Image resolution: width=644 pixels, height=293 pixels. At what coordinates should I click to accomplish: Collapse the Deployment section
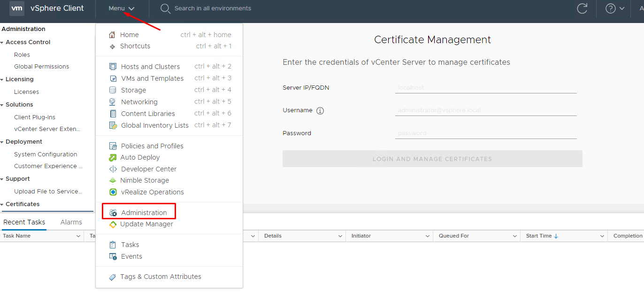coord(2,142)
